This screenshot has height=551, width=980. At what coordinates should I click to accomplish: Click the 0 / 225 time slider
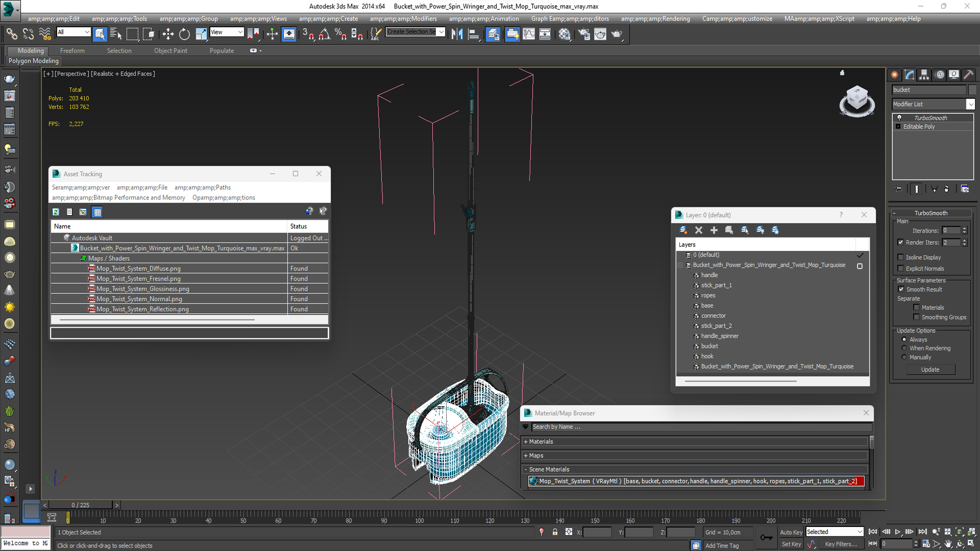(x=80, y=505)
